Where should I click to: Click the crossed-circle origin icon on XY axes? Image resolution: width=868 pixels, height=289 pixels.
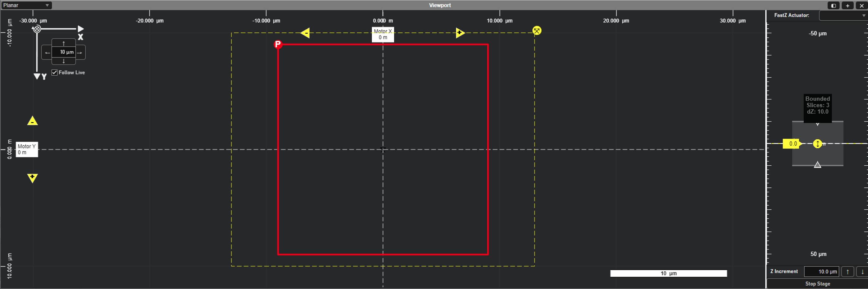click(x=36, y=29)
